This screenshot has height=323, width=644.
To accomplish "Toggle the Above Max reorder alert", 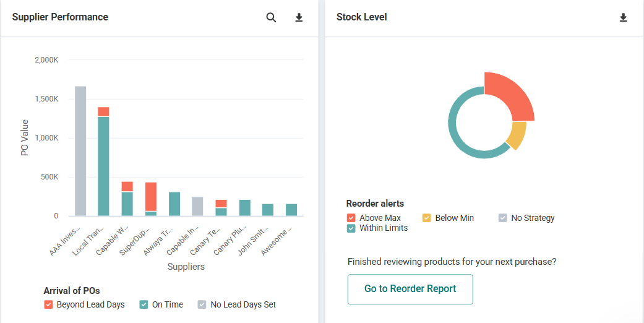I will click(351, 218).
